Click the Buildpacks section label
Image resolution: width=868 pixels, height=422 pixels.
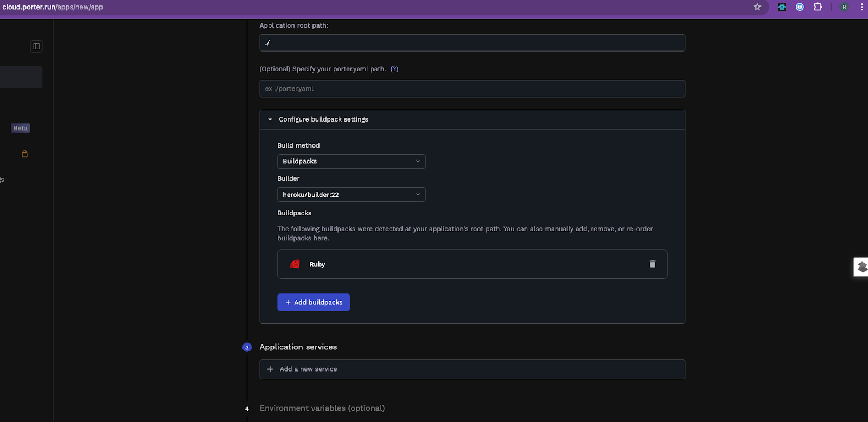coord(295,213)
